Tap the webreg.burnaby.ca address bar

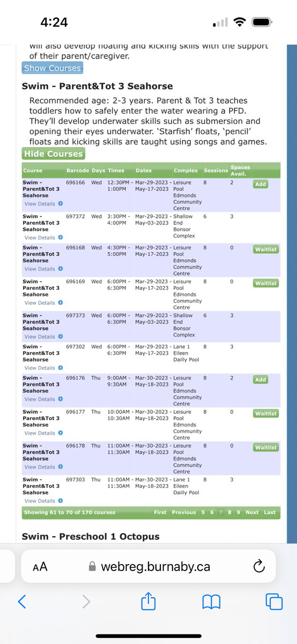click(148, 566)
